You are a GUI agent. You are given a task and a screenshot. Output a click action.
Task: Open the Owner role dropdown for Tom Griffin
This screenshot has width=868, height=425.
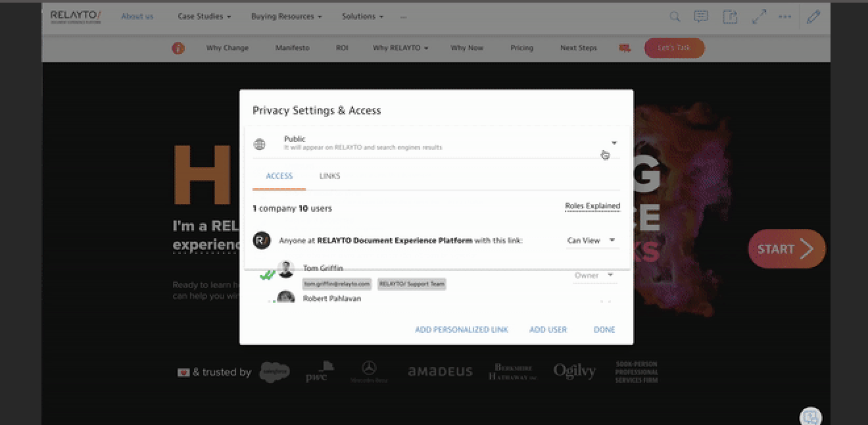[x=594, y=275]
